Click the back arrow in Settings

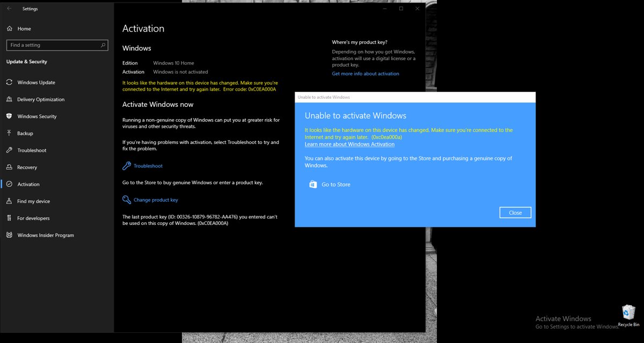tap(9, 9)
